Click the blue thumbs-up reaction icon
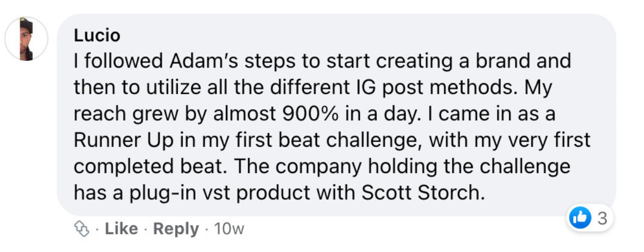Image resolution: width=644 pixels, height=252 pixels. (579, 218)
